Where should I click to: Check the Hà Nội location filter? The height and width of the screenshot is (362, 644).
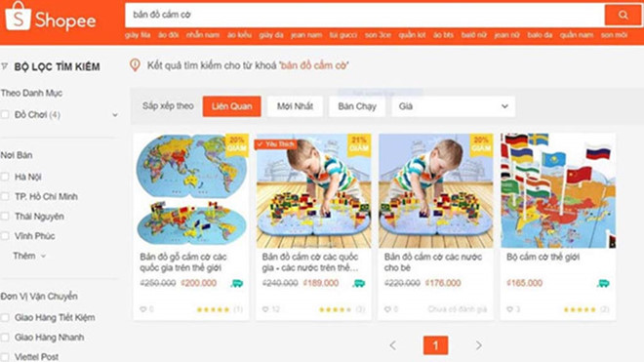tap(5, 177)
